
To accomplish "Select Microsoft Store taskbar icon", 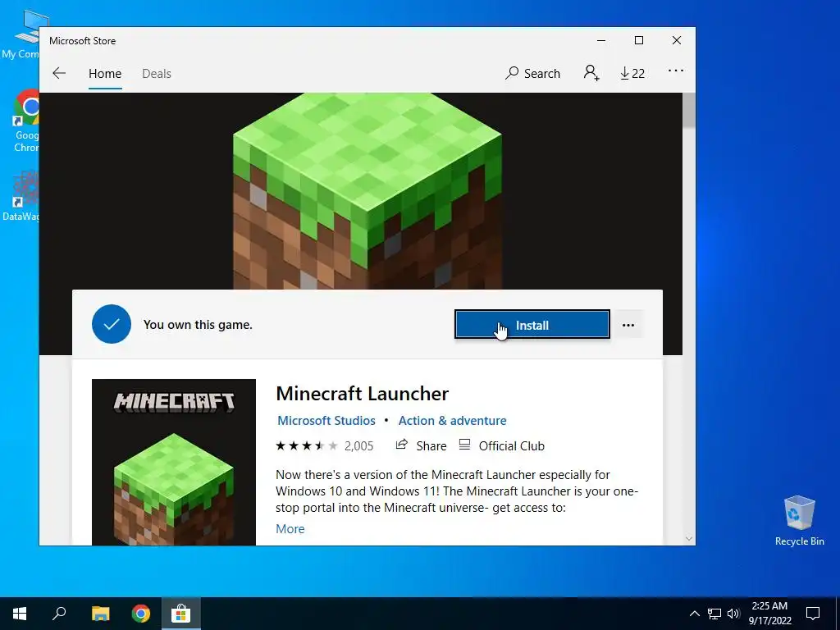I will [x=181, y=614].
